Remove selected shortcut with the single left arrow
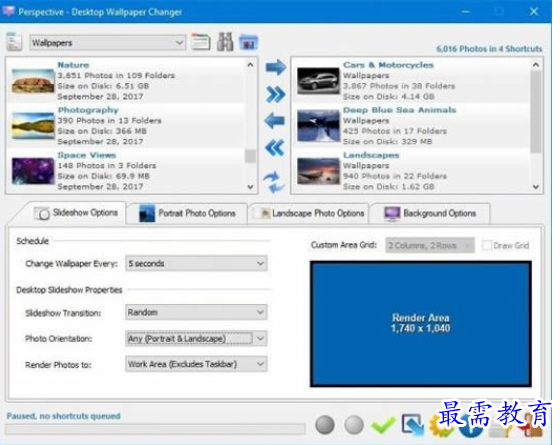Viewport: 560px width, 445px height. click(275, 121)
